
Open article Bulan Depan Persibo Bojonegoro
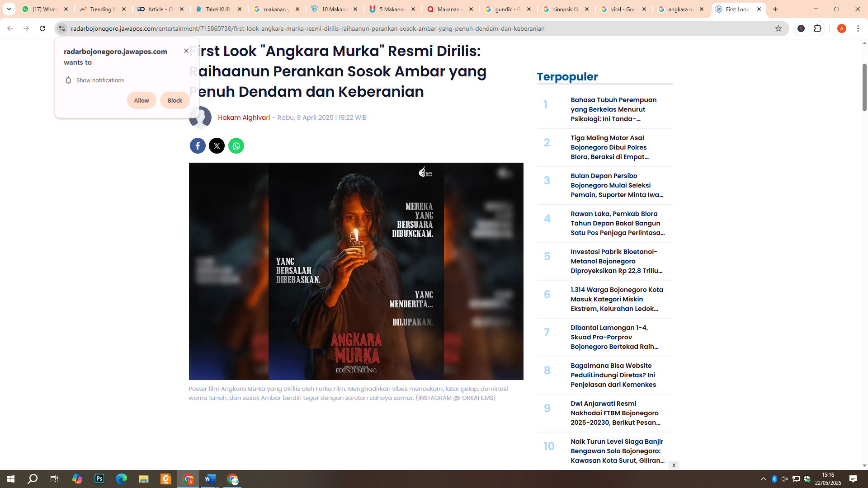point(617,185)
